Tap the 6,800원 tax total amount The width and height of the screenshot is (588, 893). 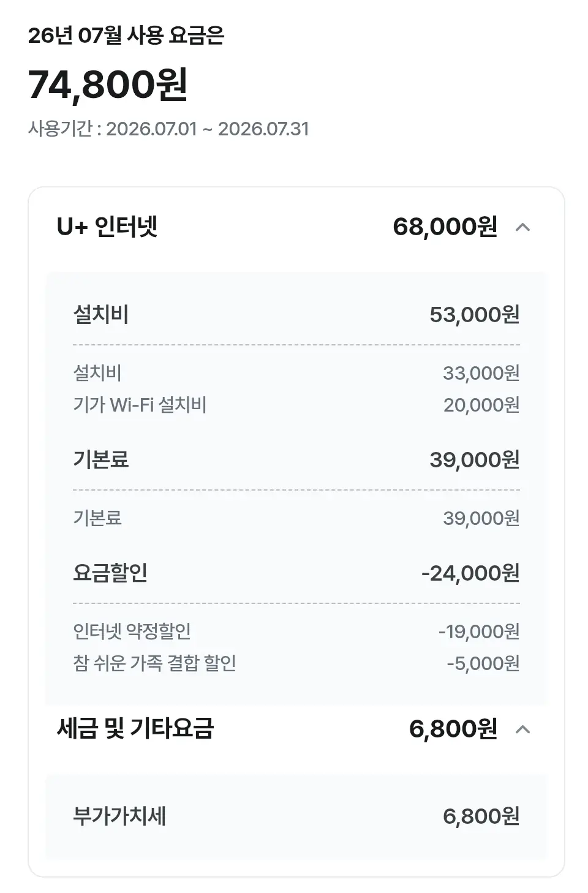453,729
